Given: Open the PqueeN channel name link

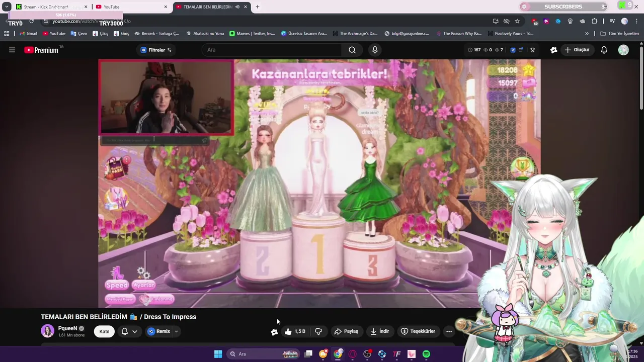Looking at the screenshot, I should [x=67, y=328].
